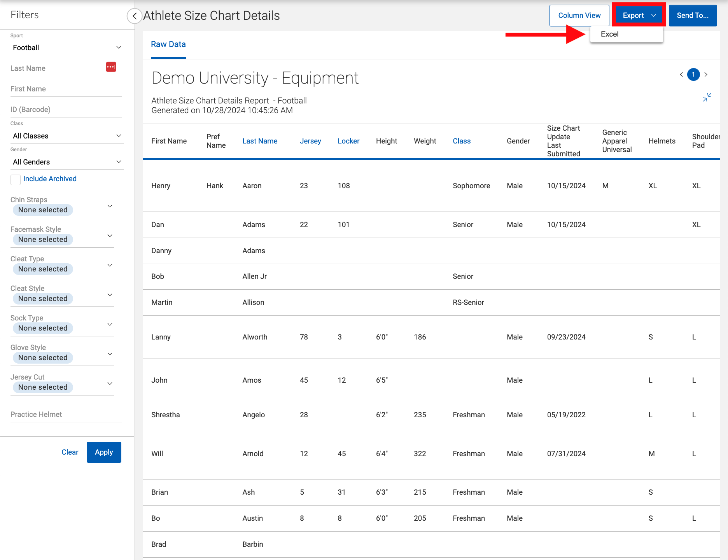Click the Column View button
Image resolution: width=728 pixels, height=560 pixels.
(579, 16)
